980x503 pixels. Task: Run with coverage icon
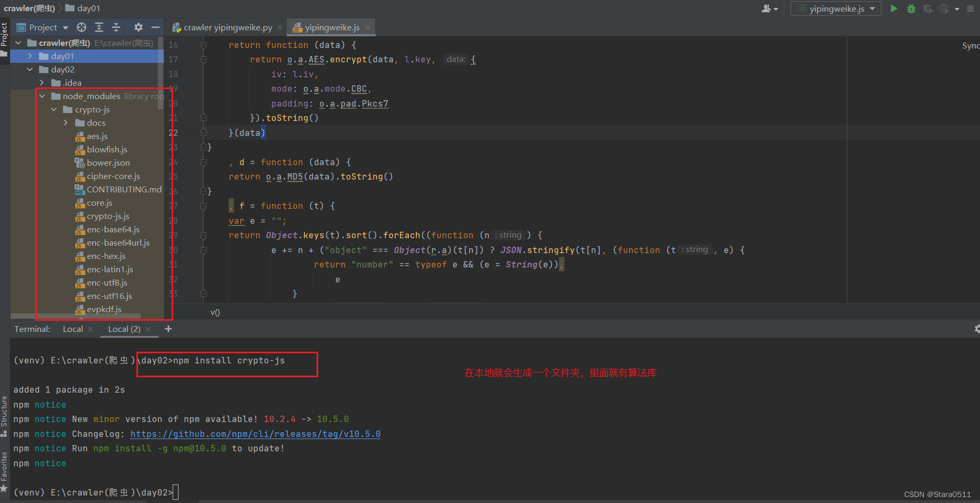[928, 9]
